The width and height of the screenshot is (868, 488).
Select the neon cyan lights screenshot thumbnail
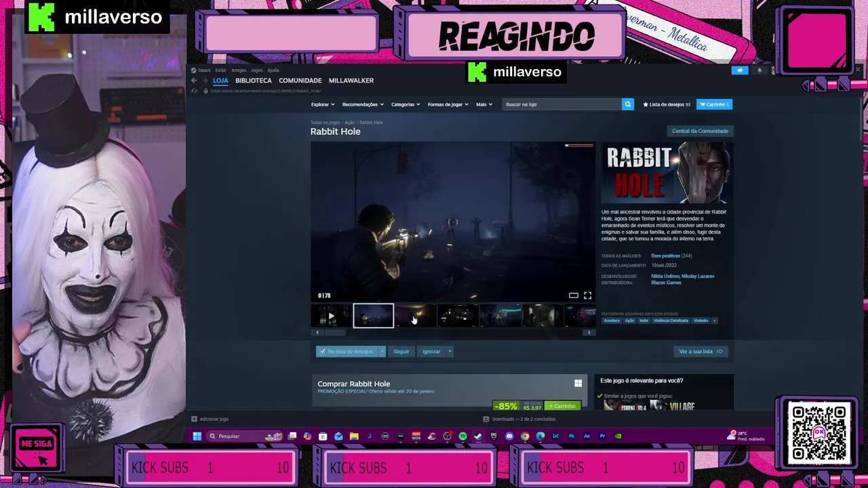tap(500, 316)
